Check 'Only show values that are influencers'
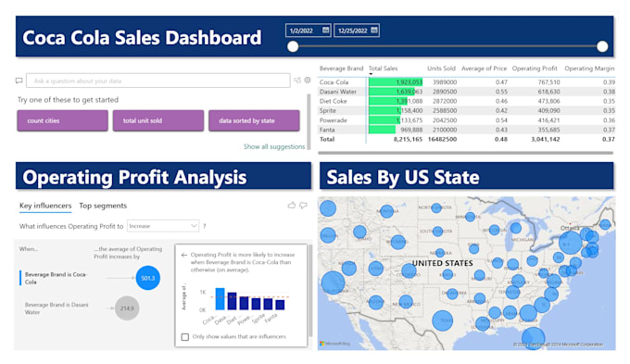Viewport: 630px width, 364px height. click(x=184, y=337)
